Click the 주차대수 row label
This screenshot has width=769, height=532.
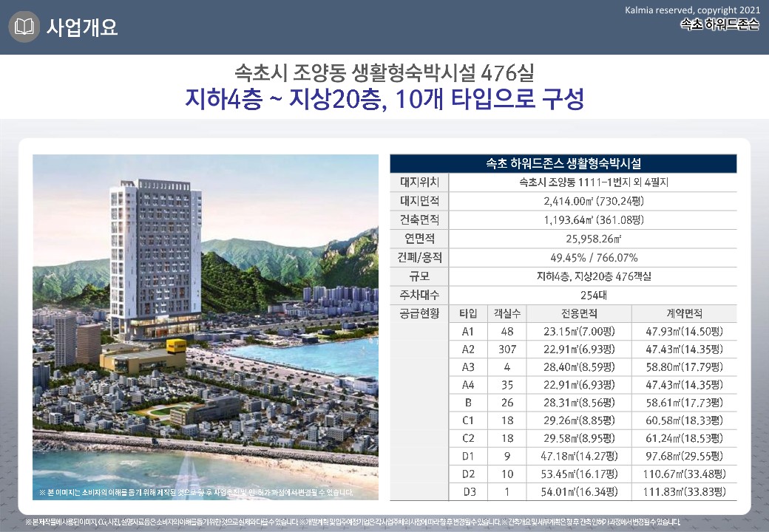coord(419,295)
